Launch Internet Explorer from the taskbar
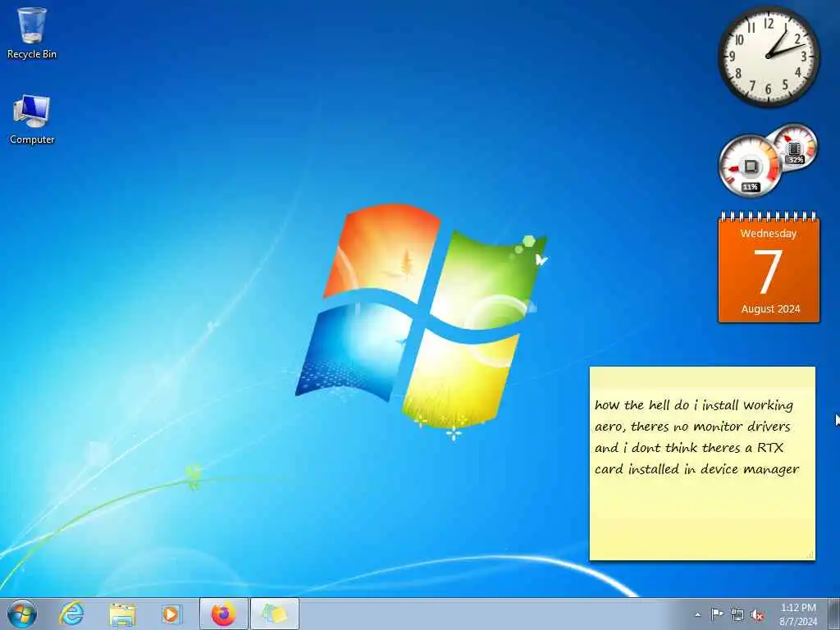840x630 pixels. (71, 614)
